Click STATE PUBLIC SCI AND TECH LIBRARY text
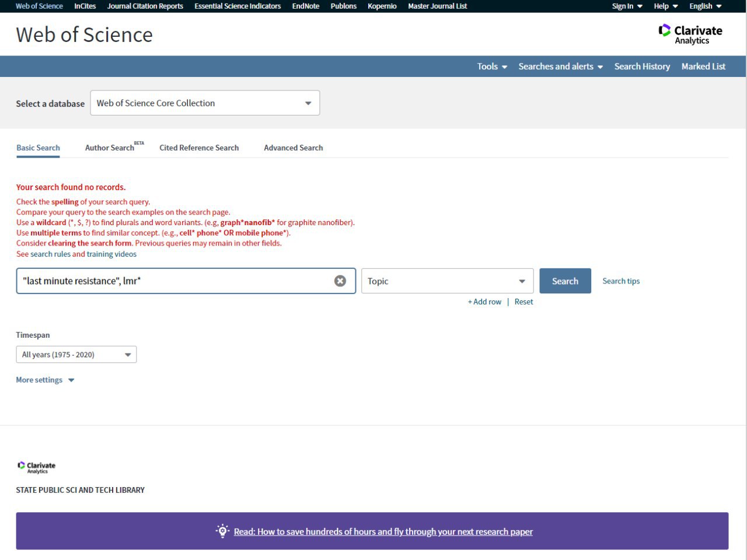This screenshot has width=747, height=560. pyautogui.click(x=81, y=490)
